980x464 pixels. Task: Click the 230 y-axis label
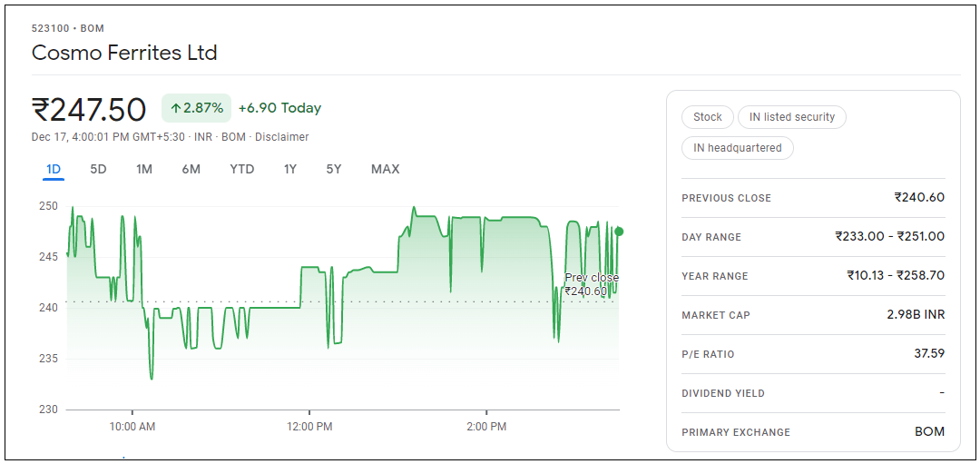pos(49,410)
